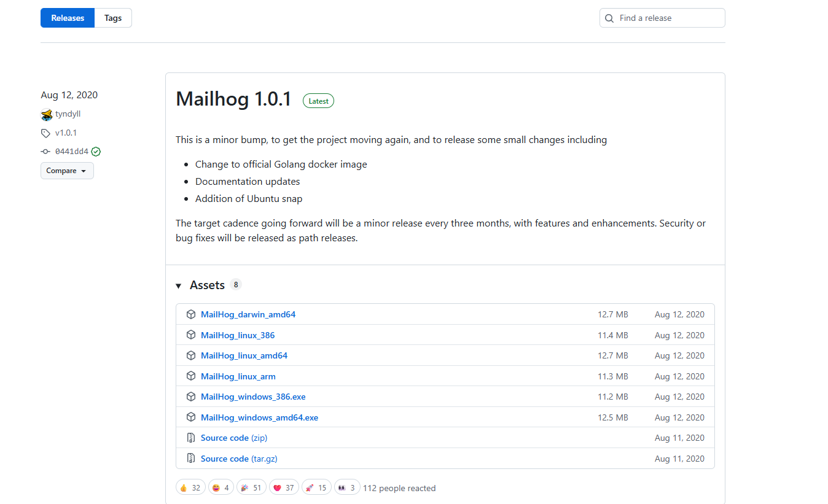Open commit 0441dd4 link

(x=71, y=152)
